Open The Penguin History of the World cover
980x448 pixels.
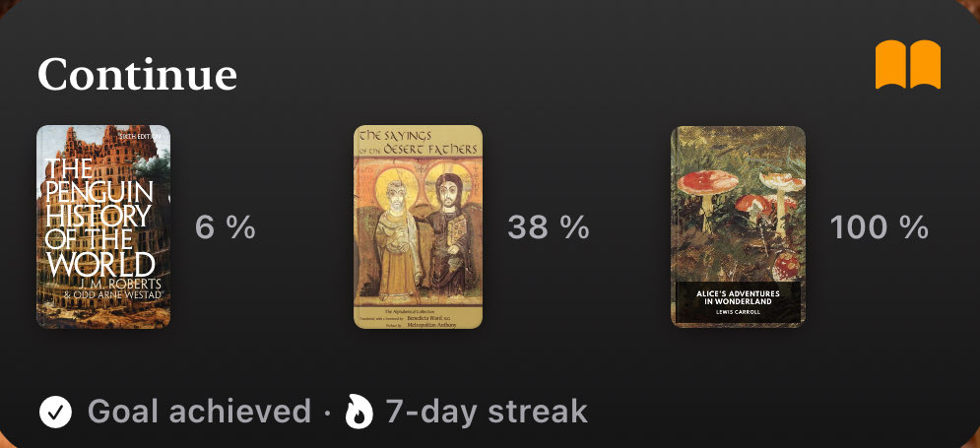[103, 226]
